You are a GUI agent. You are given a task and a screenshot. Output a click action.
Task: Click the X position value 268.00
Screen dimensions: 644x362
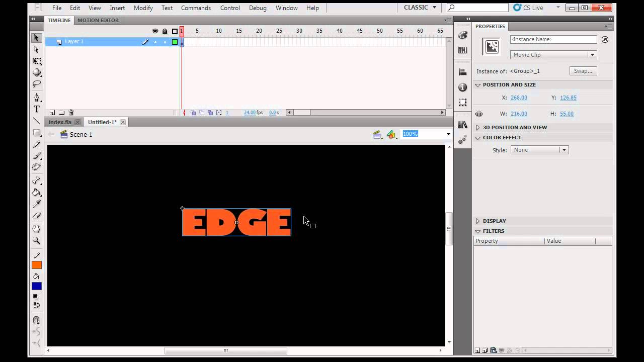coord(519,98)
